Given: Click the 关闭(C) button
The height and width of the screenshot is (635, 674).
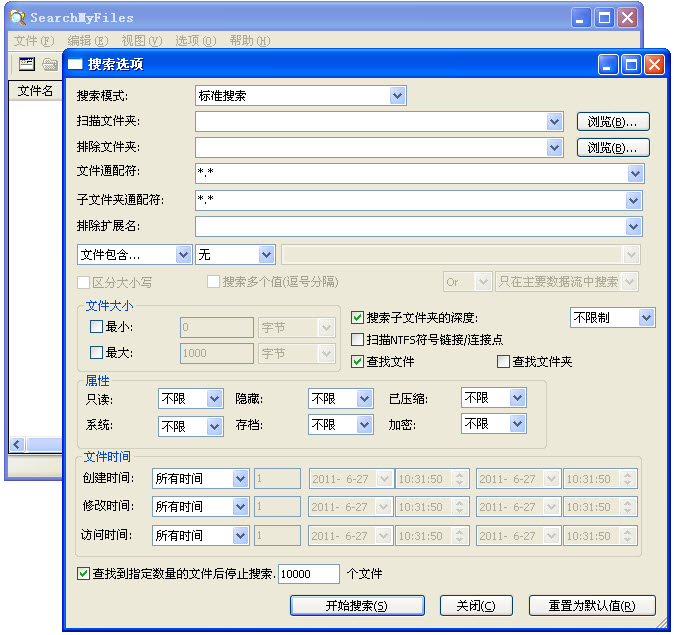Looking at the screenshot, I should [476, 606].
